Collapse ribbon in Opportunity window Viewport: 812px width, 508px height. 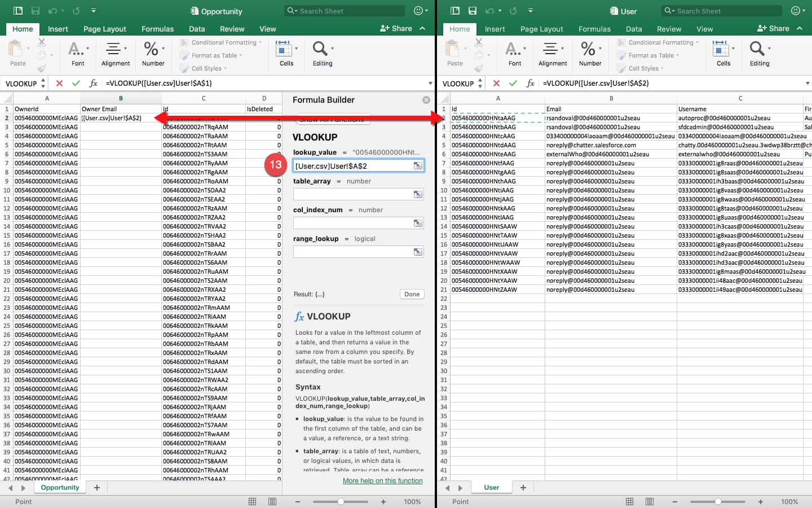[422, 28]
